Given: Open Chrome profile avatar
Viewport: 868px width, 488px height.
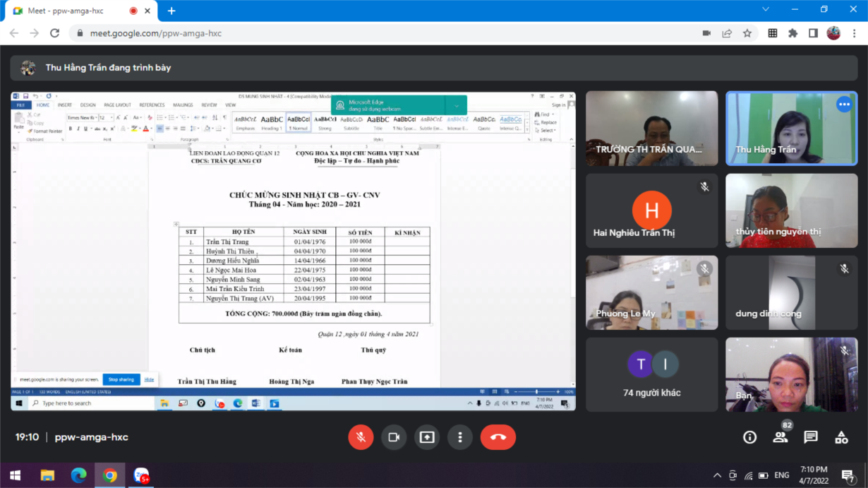Looking at the screenshot, I should pos(833,33).
